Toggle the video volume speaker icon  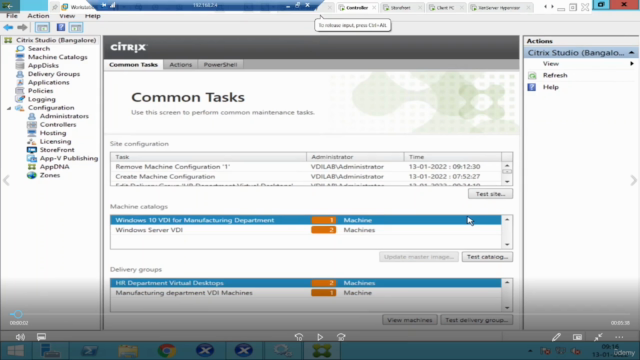tap(20, 337)
